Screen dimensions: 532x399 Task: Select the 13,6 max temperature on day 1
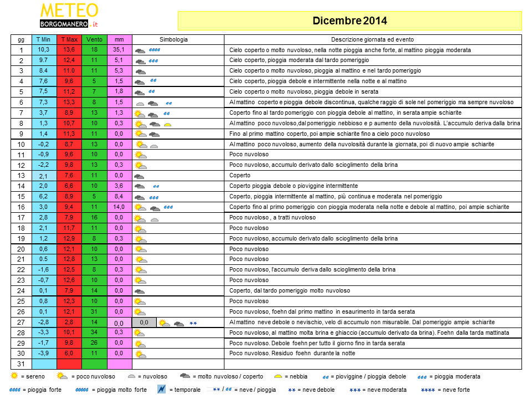click(x=69, y=49)
